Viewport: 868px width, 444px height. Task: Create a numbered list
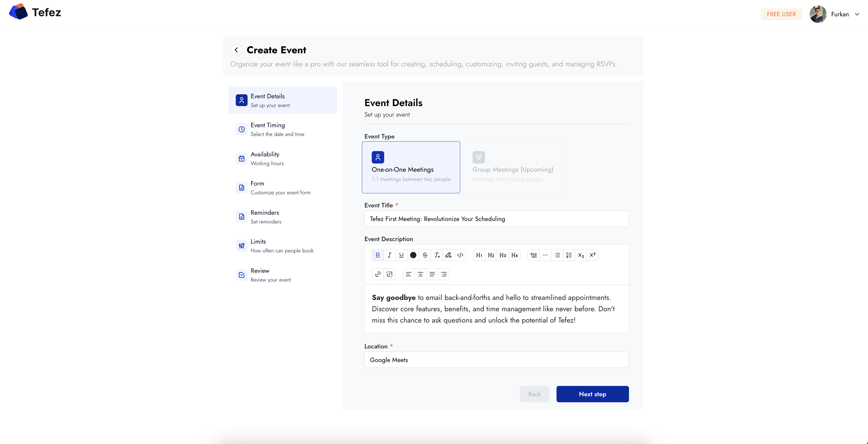point(569,255)
